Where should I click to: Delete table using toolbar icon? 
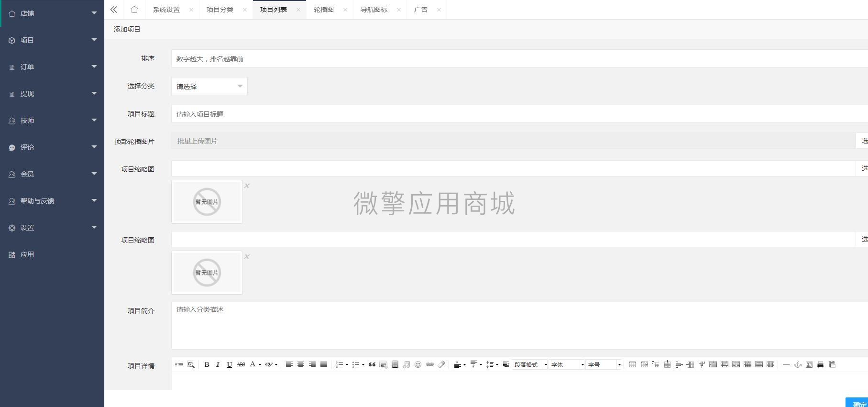point(644,364)
